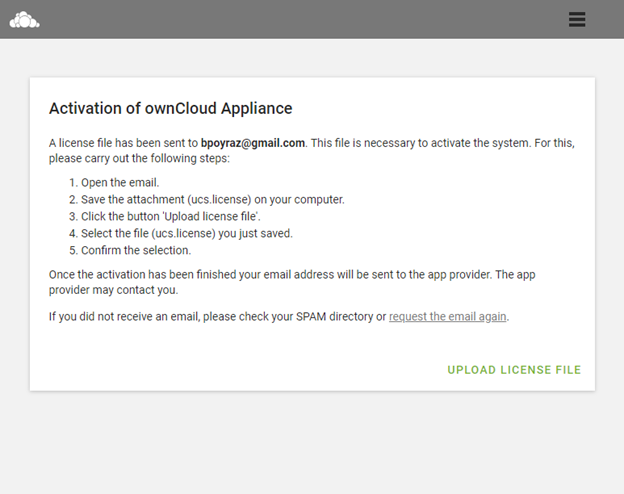Click the 'If you did not receive an email' sentence
624x494 pixels.
click(x=279, y=316)
